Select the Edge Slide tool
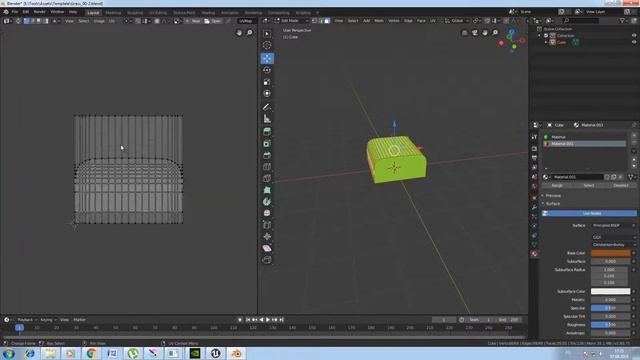 click(x=267, y=225)
